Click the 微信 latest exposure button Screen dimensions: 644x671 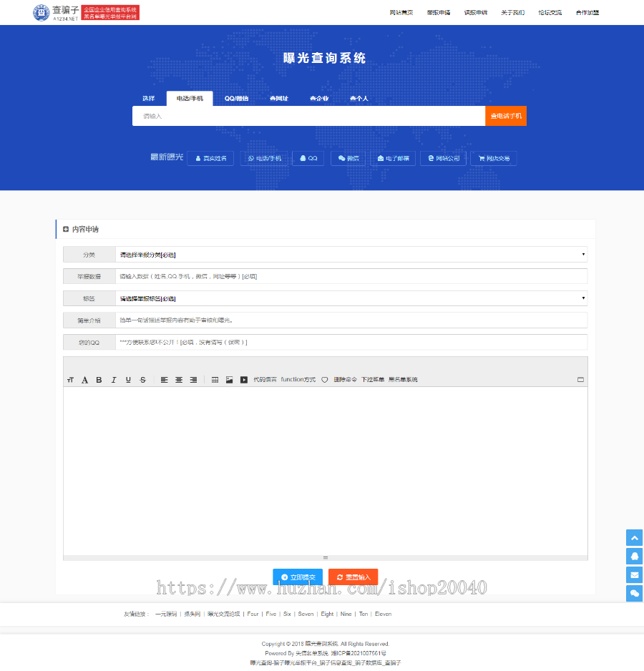pyautogui.click(x=348, y=158)
